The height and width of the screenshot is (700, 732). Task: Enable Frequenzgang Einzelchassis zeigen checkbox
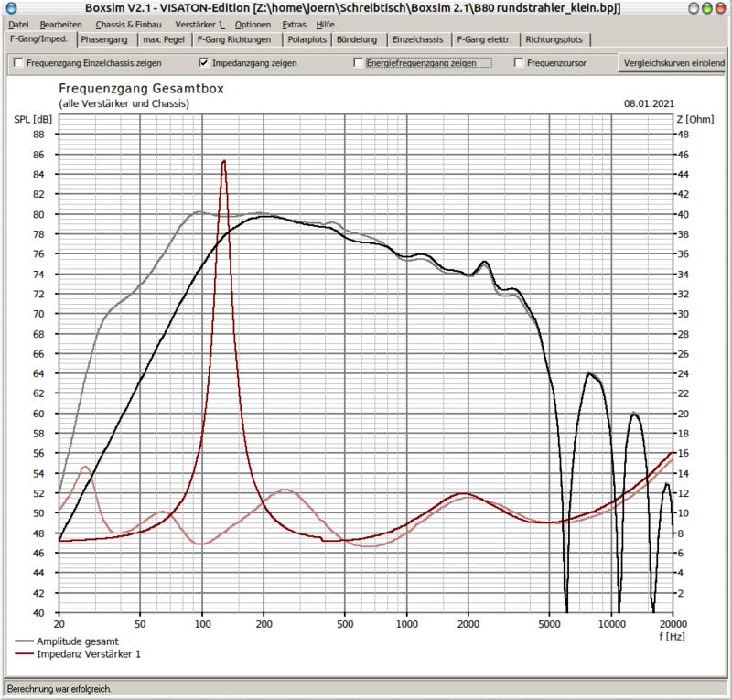19,63
